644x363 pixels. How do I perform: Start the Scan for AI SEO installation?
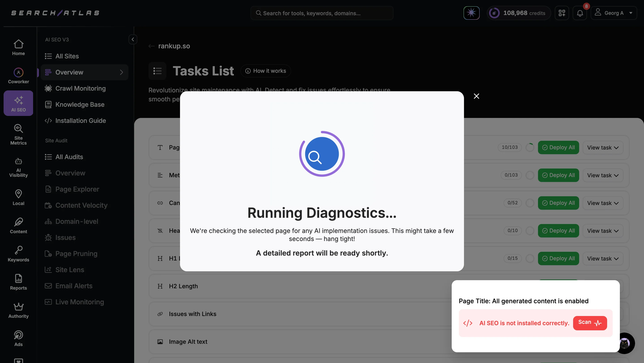[590, 323]
